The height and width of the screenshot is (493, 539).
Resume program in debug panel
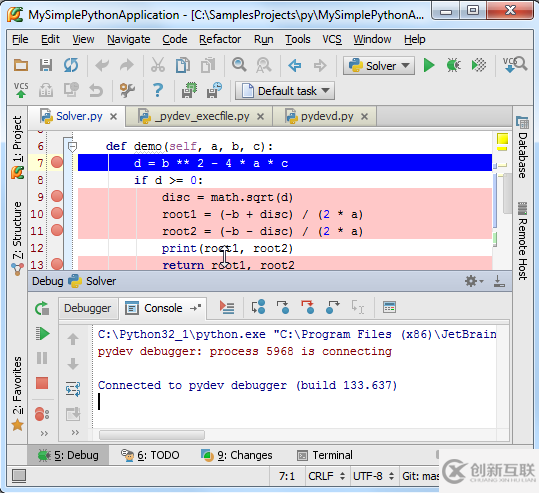coord(42,333)
